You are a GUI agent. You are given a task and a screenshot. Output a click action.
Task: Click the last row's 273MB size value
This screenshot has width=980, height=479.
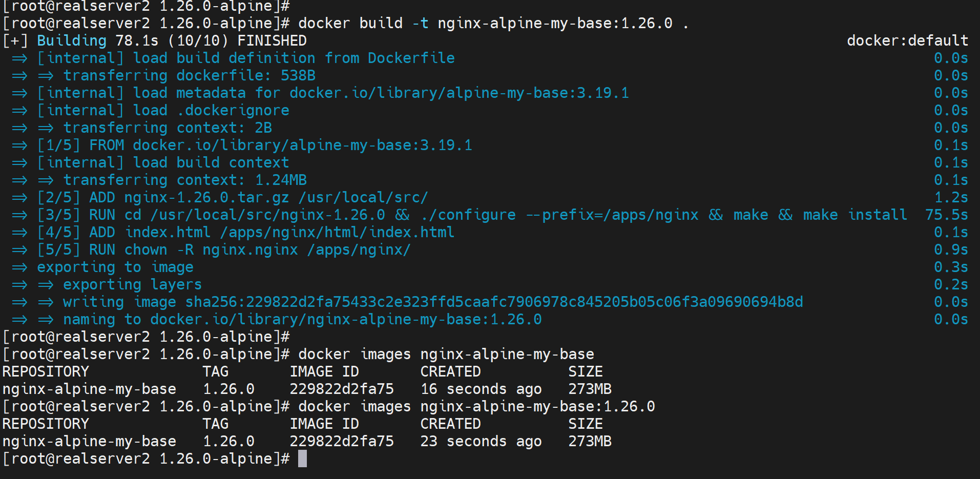[x=590, y=441]
